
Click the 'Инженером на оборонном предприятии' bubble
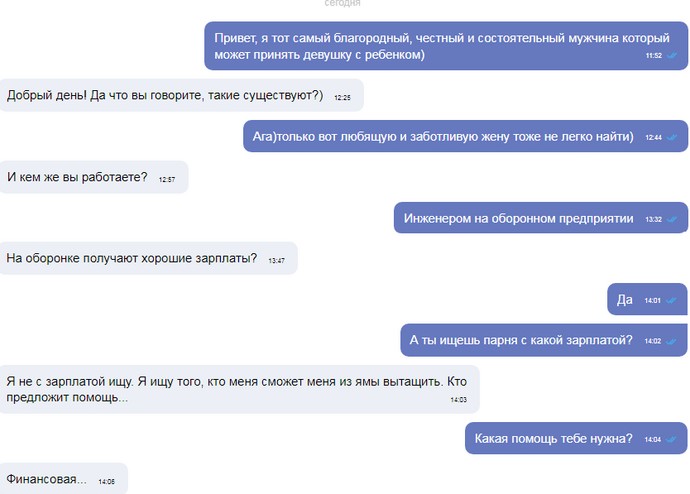541,218
